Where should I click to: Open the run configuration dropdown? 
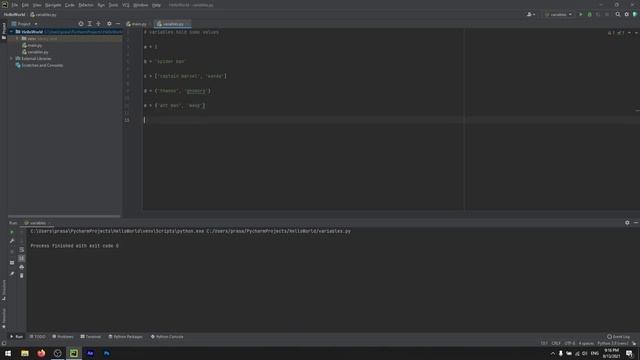(x=558, y=14)
